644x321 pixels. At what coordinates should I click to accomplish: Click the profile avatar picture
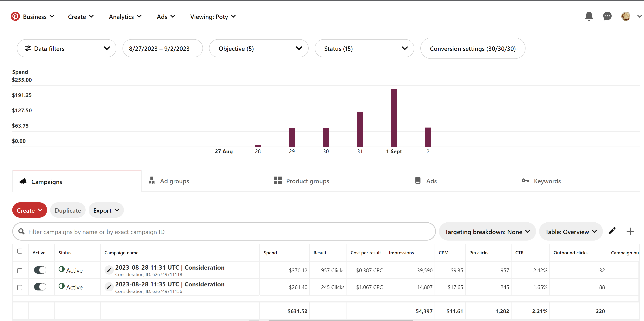625,16
